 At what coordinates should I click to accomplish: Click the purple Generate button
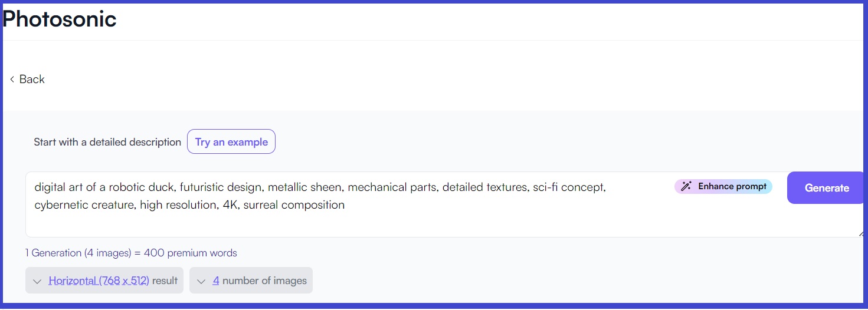pyautogui.click(x=827, y=188)
